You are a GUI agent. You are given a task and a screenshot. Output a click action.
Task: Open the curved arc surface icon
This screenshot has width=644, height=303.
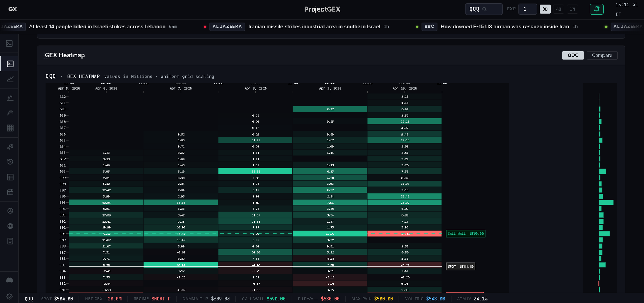[x=10, y=113]
